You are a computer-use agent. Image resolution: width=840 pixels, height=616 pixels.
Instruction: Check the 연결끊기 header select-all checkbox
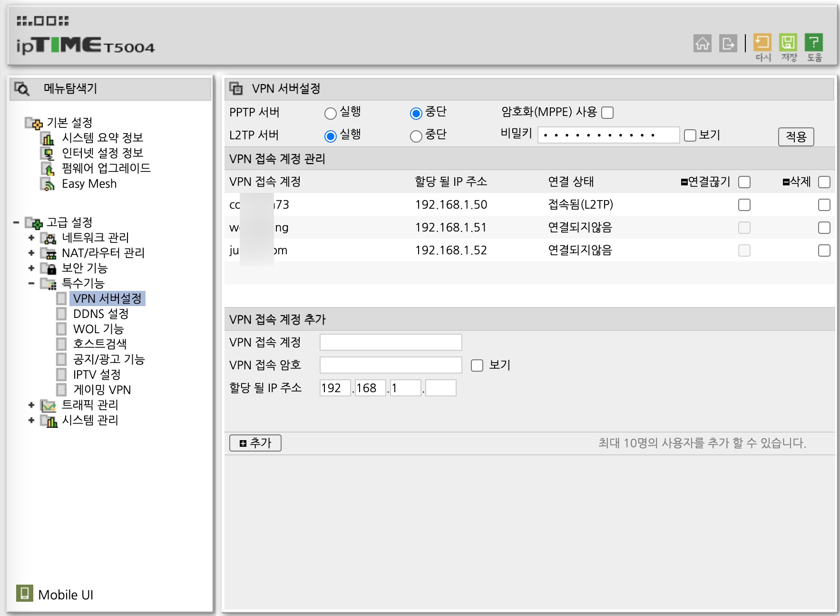coord(744,182)
